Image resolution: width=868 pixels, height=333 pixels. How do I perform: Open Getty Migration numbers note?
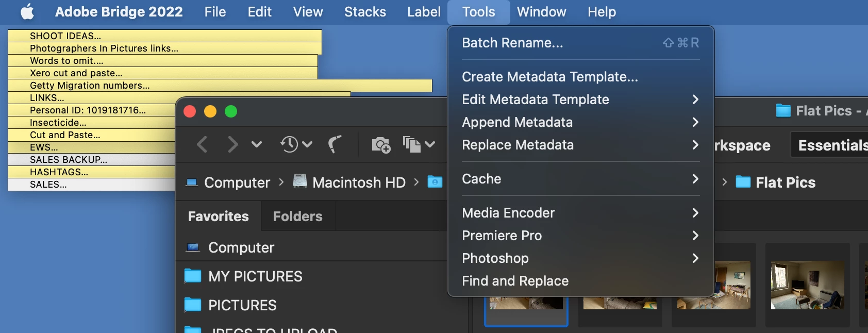point(220,85)
